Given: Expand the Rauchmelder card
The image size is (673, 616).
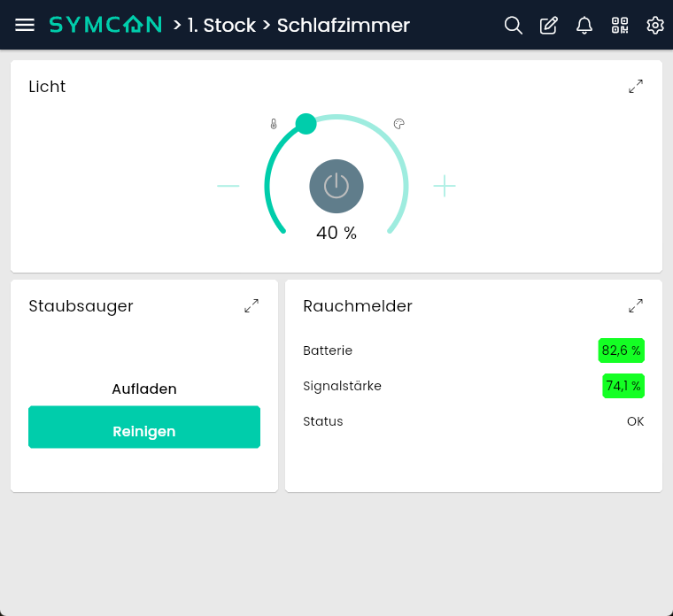Looking at the screenshot, I should tap(636, 305).
